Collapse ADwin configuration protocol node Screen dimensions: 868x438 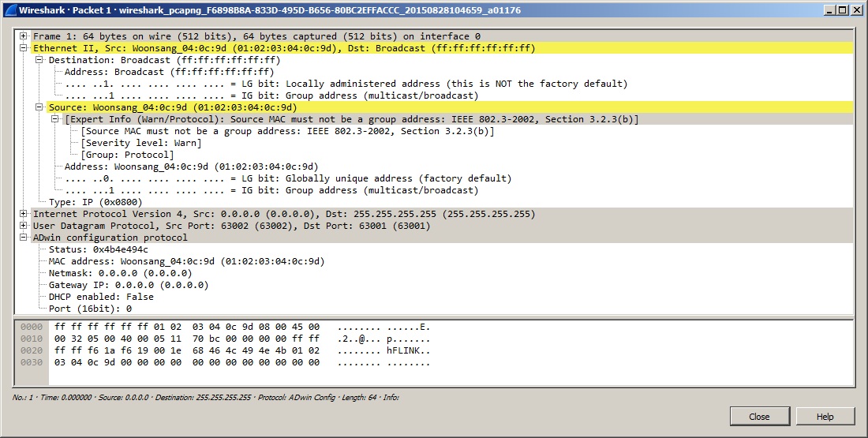point(23,238)
